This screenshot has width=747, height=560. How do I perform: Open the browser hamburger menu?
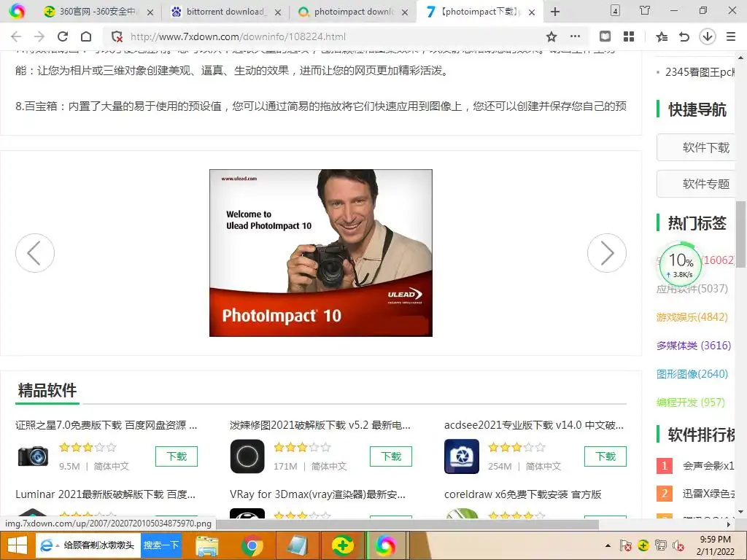pos(731,36)
